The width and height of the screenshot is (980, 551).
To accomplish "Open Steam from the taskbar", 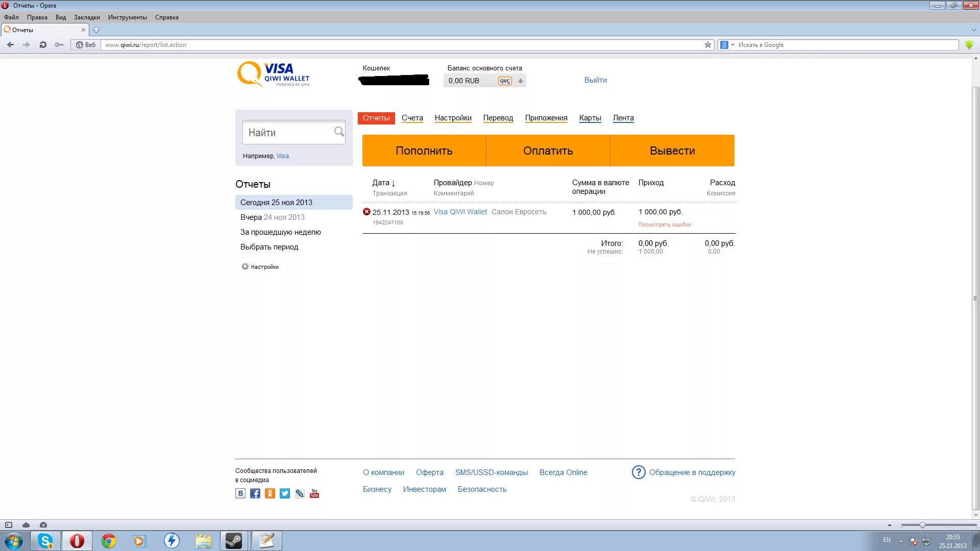I will point(234,541).
